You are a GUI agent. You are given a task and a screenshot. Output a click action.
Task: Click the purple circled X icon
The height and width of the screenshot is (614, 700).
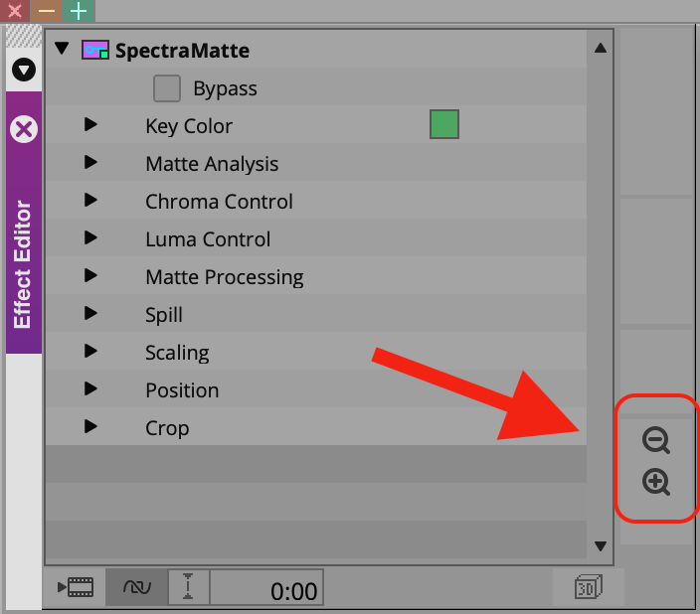24,129
